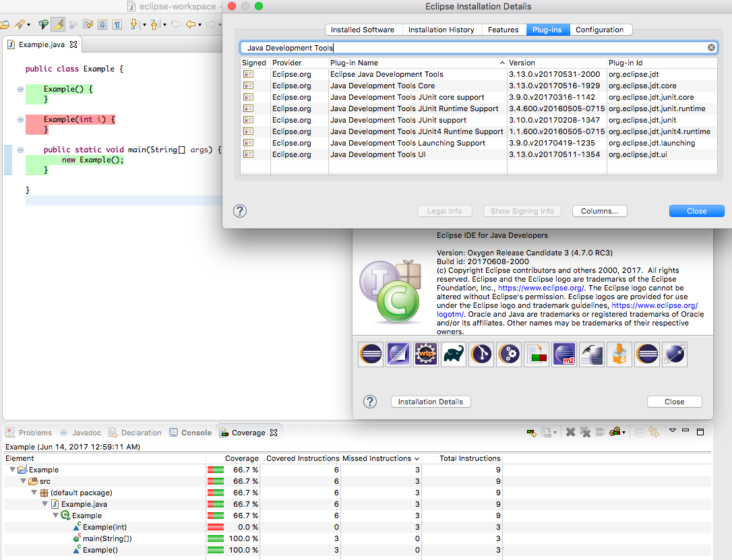The image size is (732, 560).
Task: Collapse the main method fold marker
Action: (20, 150)
